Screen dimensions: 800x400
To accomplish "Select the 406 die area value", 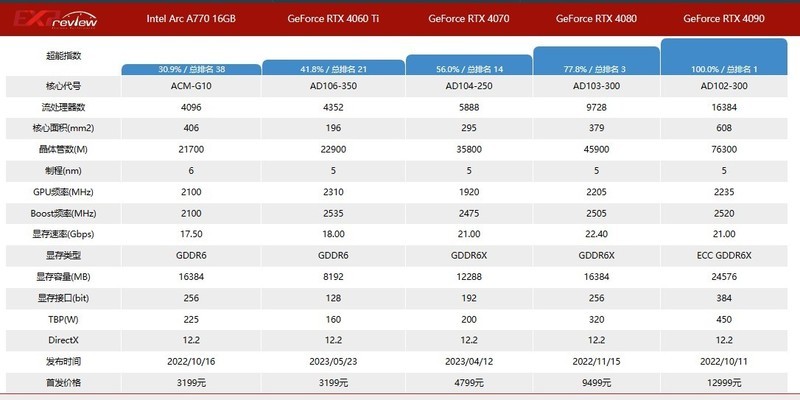I will (191, 129).
